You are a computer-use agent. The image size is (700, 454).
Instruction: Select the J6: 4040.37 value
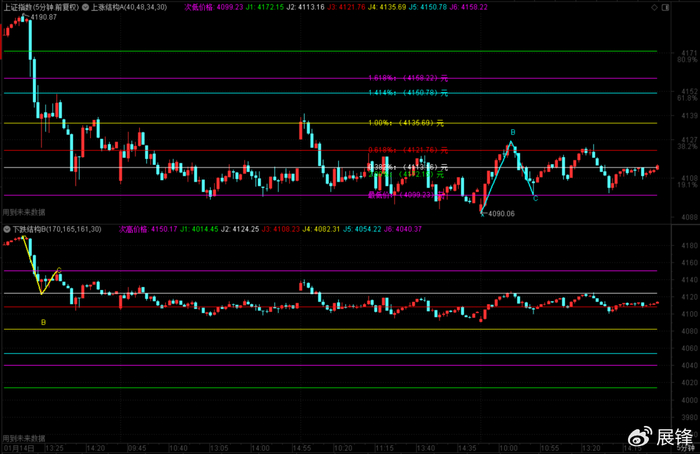402,229
